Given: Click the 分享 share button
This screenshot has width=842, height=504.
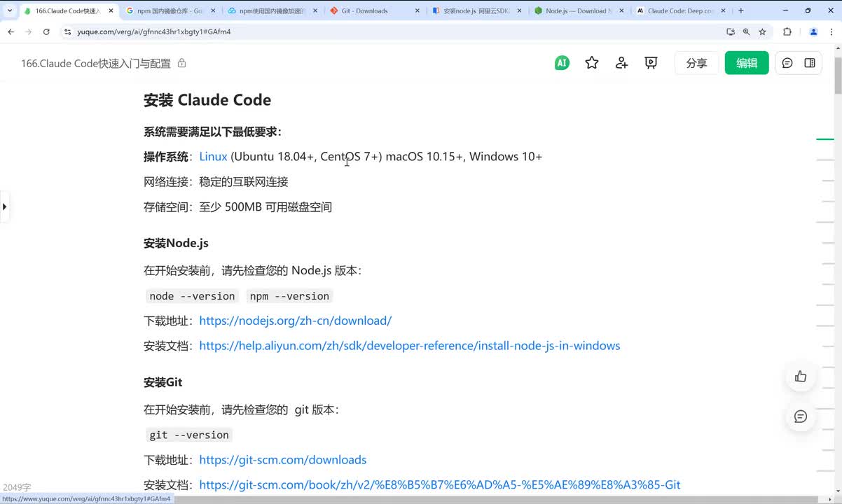Looking at the screenshot, I should (696, 63).
